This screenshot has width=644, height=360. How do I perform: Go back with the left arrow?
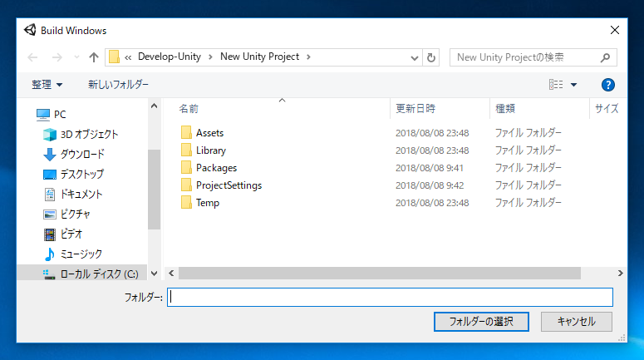coord(32,57)
